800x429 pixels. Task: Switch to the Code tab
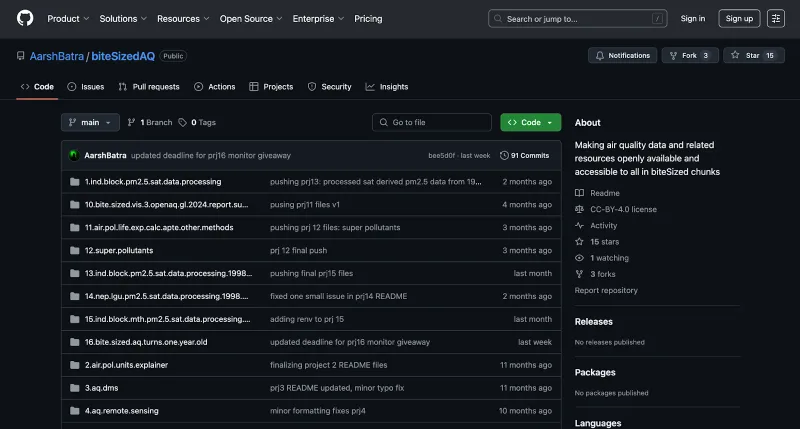coord(37,87)
